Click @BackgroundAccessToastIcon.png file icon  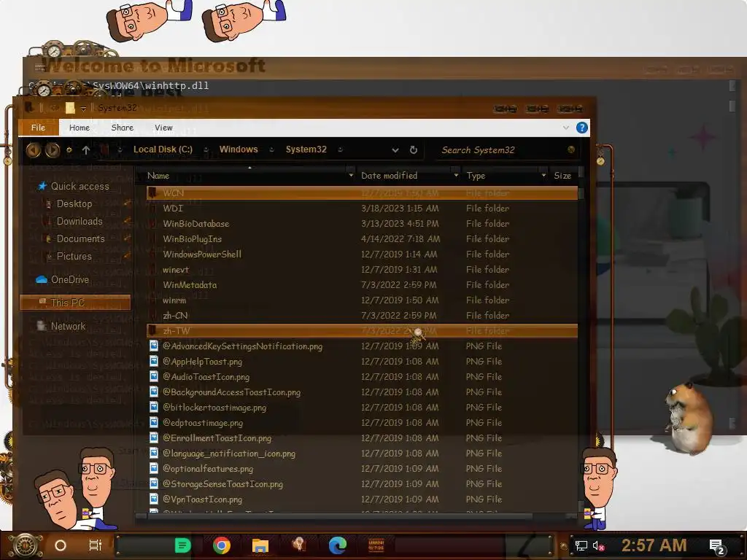click(x=153, y=392)
